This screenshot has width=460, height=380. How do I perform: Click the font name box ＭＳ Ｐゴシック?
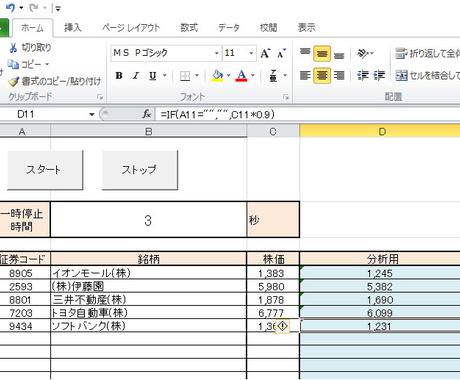(x=162, y=53)
